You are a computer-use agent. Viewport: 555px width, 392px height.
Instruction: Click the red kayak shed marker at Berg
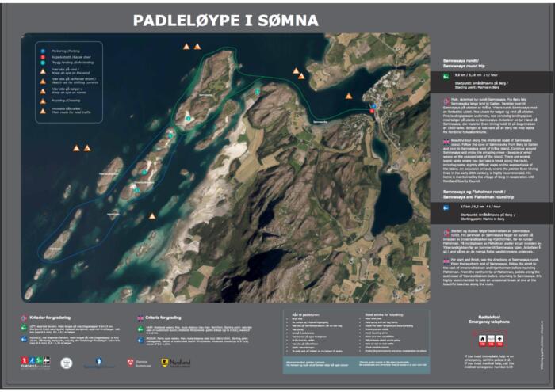(x=372, y=112)
